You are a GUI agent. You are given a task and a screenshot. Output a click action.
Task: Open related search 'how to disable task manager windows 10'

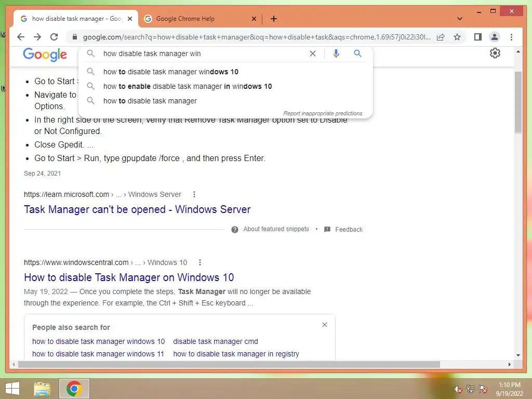click(98, 341)
